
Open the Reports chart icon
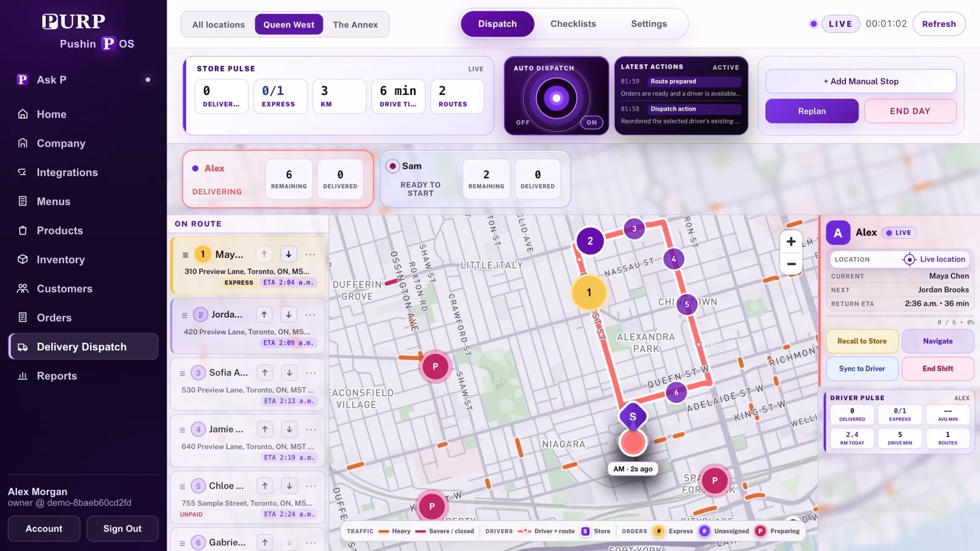pos(23,376)
